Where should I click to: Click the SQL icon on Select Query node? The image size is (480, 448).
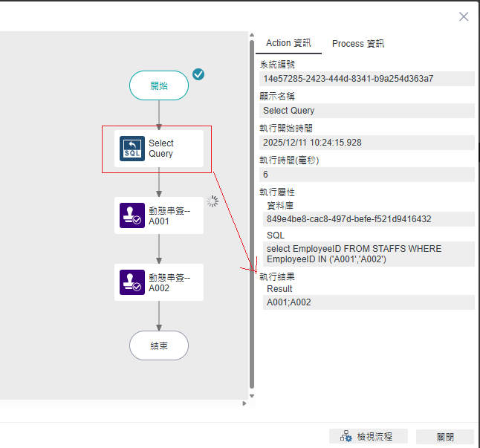point(132,149)
